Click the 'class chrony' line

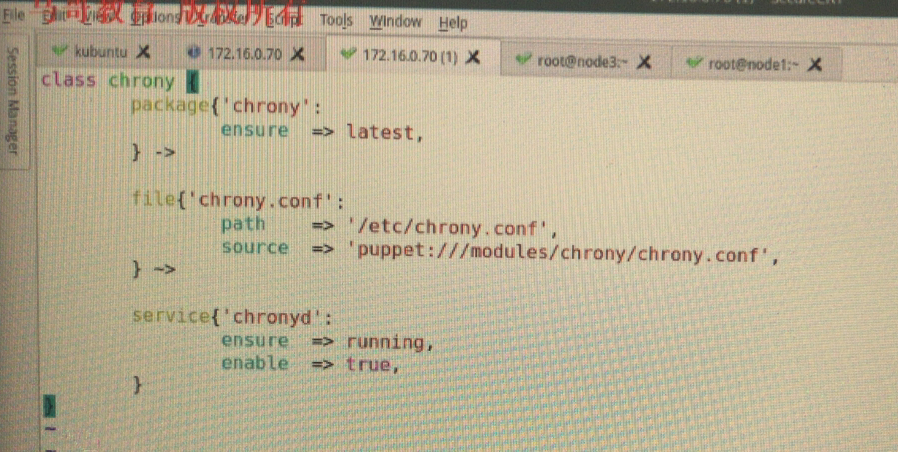pyautogui.click(x=119, y=81)
